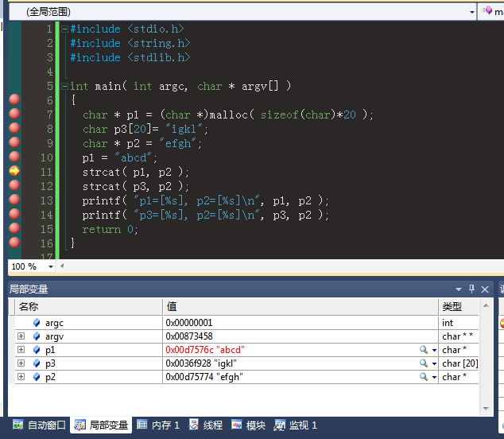Image resolution: width=504 pixels, height=439 pixels.
Task: Open the Locals panel window position menu
Action: tap(459, 289)
